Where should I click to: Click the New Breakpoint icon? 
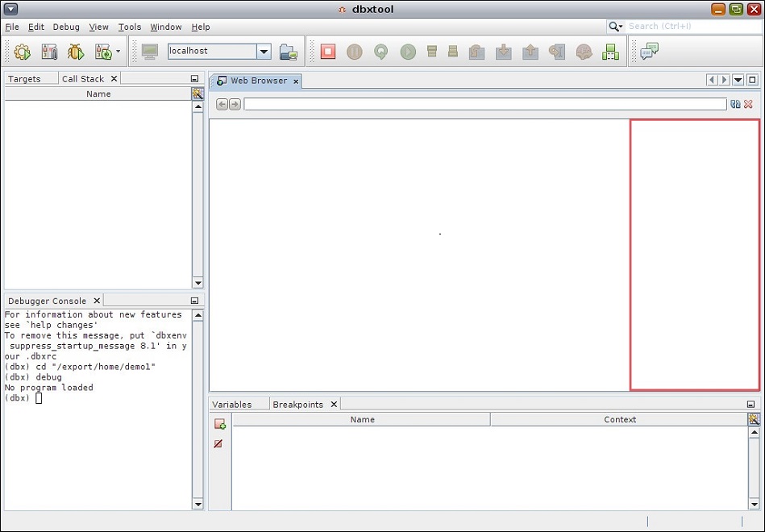click(219, 424)
